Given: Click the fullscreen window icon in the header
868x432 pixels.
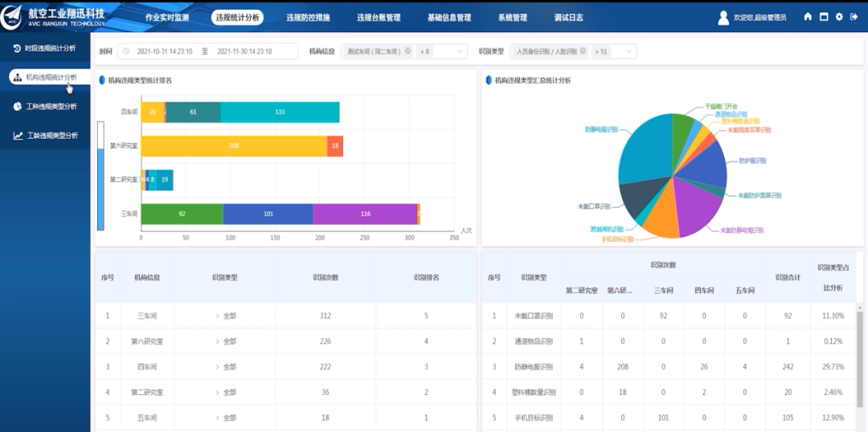Looking at the screenshot, I should point(824,17).
